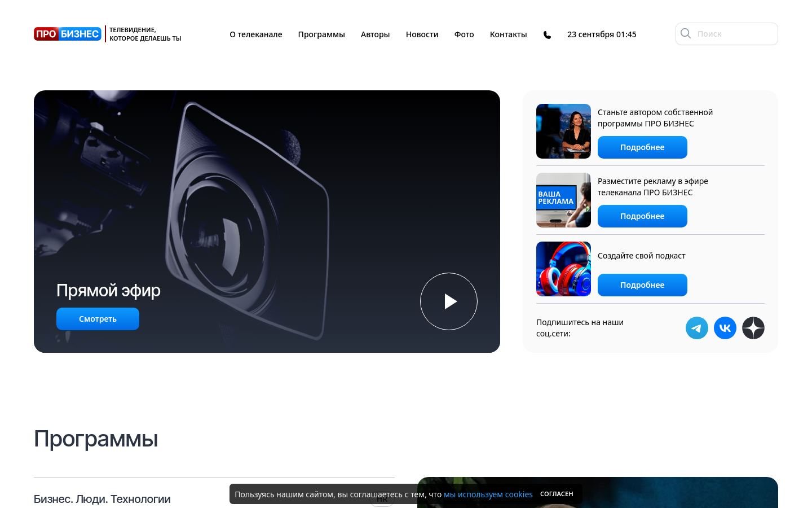Click the phone icon in header
The image size is (812, 508).
[547, 35]
